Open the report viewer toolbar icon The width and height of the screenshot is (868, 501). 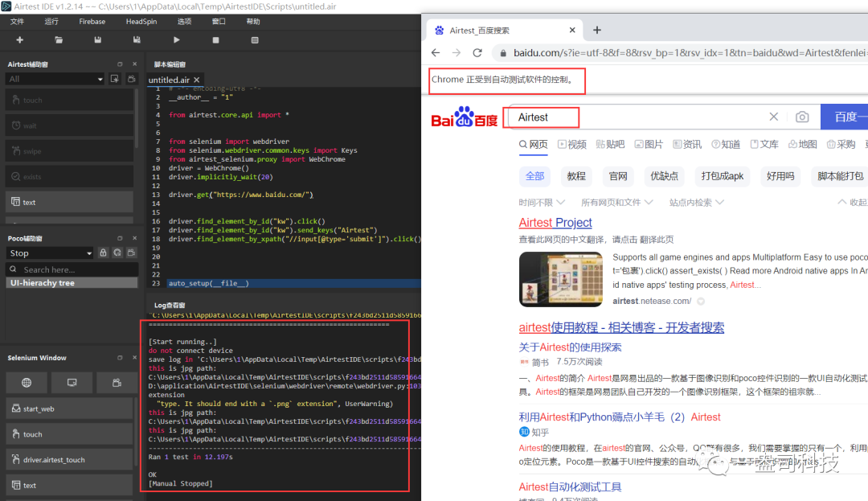(255, 40)
